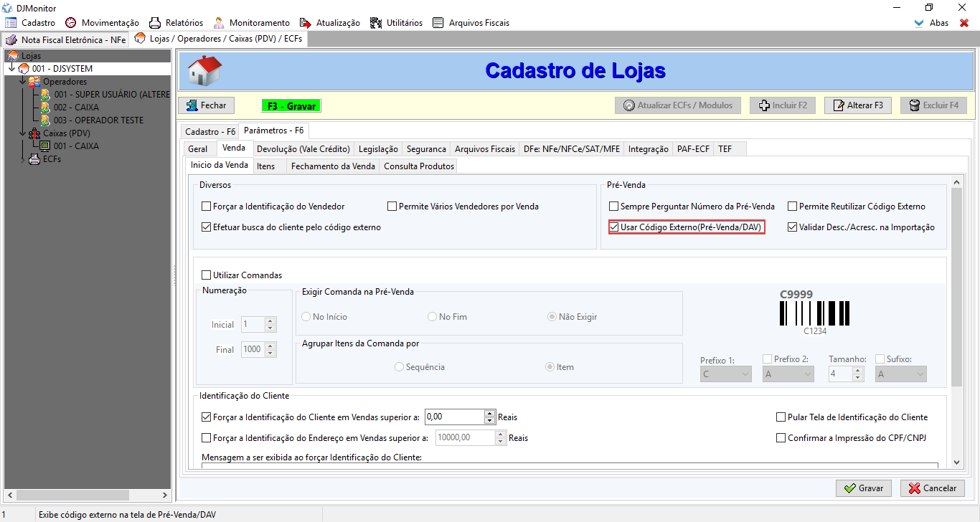This screenshot has height=522, width=980.
Task: Click the Cadastro menu icon
Action: click(11, 23)
